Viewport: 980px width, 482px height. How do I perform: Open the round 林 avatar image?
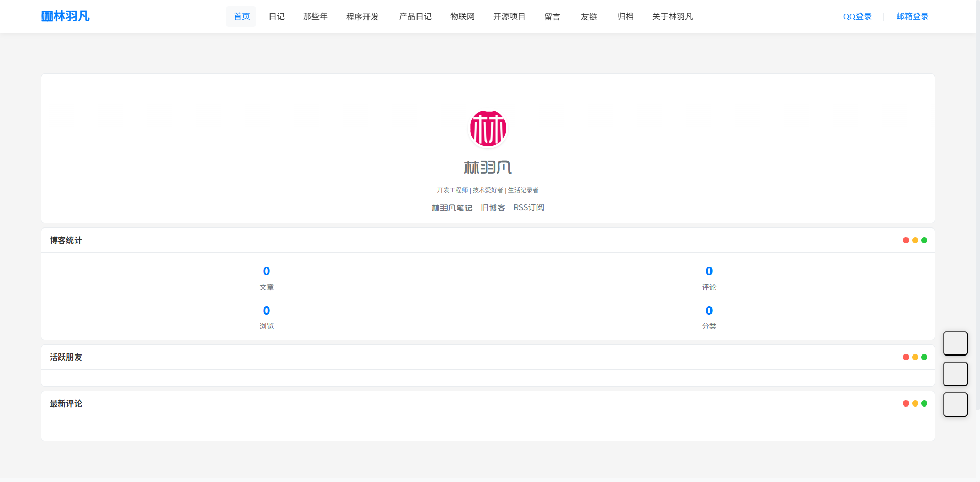488,129
